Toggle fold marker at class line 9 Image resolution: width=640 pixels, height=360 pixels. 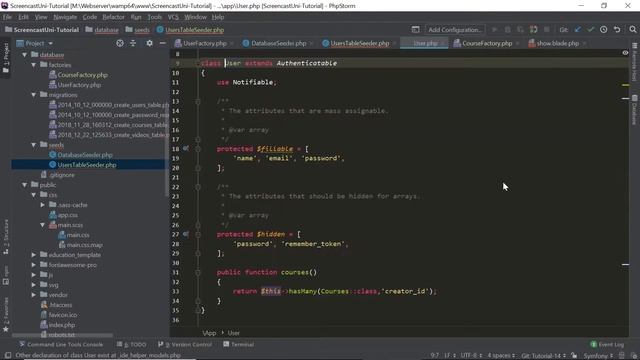click(198, 63)
